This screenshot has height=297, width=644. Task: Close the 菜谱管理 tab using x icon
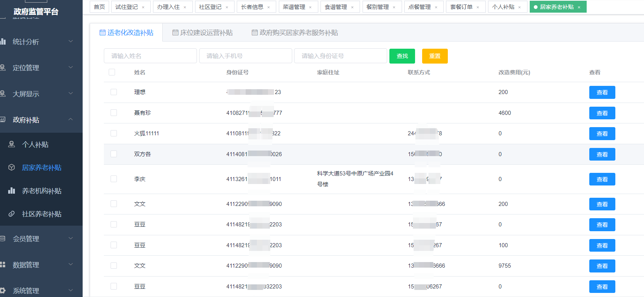coord(310,7)
